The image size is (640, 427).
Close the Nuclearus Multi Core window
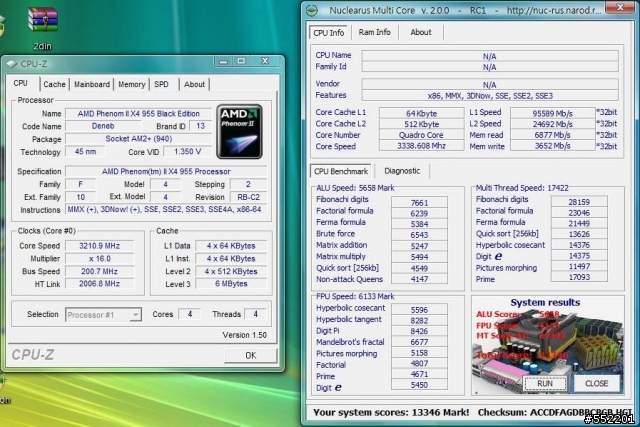pos(620,7)
